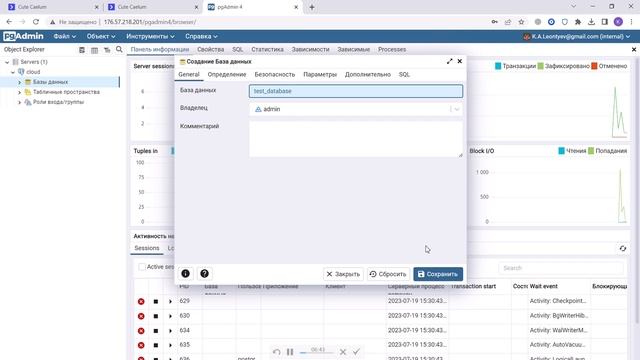
Task: Close the Create Database dialog with X
Action: [x=460, y=61]
